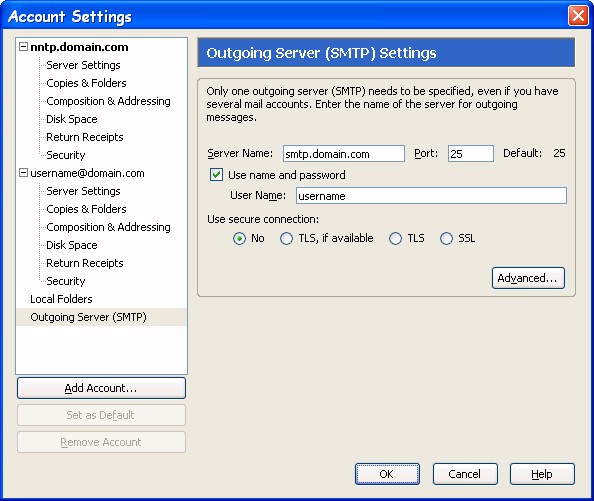This screenshot has width=594, height=501.
Task: Collapse the nntp.domain.com account tree
Action: pos(23,47)
